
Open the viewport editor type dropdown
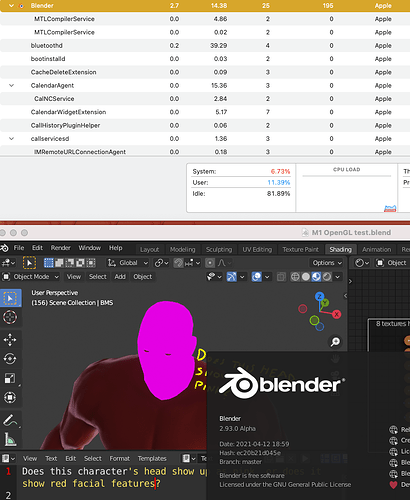(x=8, y=263)
